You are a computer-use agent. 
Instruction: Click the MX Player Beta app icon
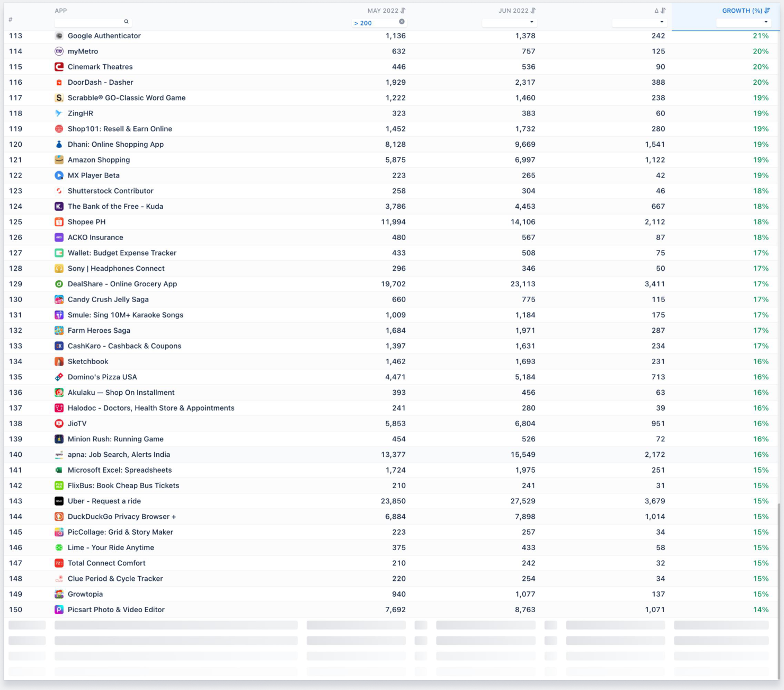click(59, 175)
